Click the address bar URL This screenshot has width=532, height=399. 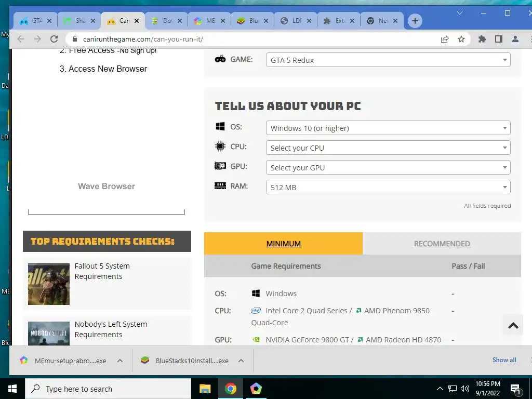coord(143,39)
